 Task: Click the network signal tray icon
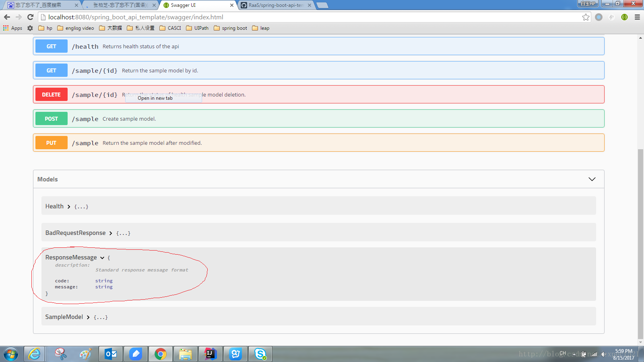594,354
